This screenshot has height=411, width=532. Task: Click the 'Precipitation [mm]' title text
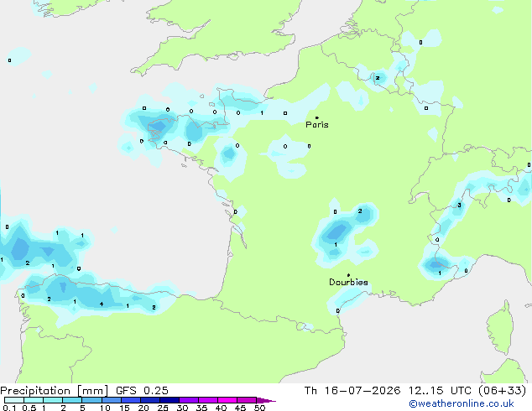55,391
